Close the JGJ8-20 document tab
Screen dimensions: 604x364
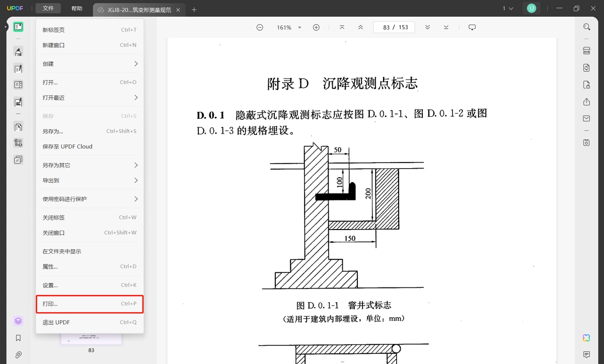coord(178,10)
